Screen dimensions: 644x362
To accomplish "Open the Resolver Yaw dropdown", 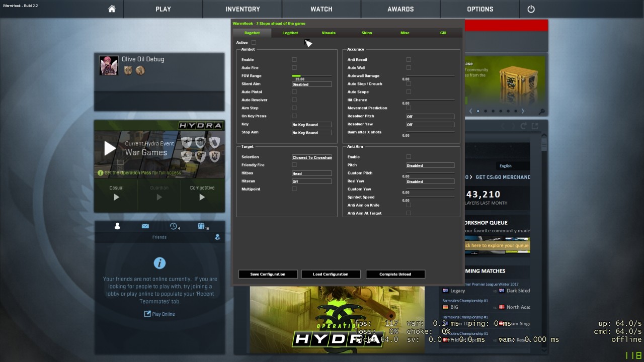I will [x=430, y=125].
